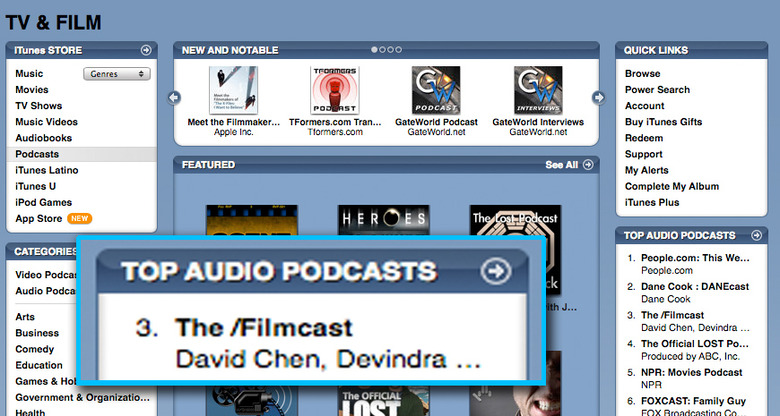This screenshot has width=780, height=416.
Task: Open the Music Genres dropdown
Action: (x=117, y=74)
